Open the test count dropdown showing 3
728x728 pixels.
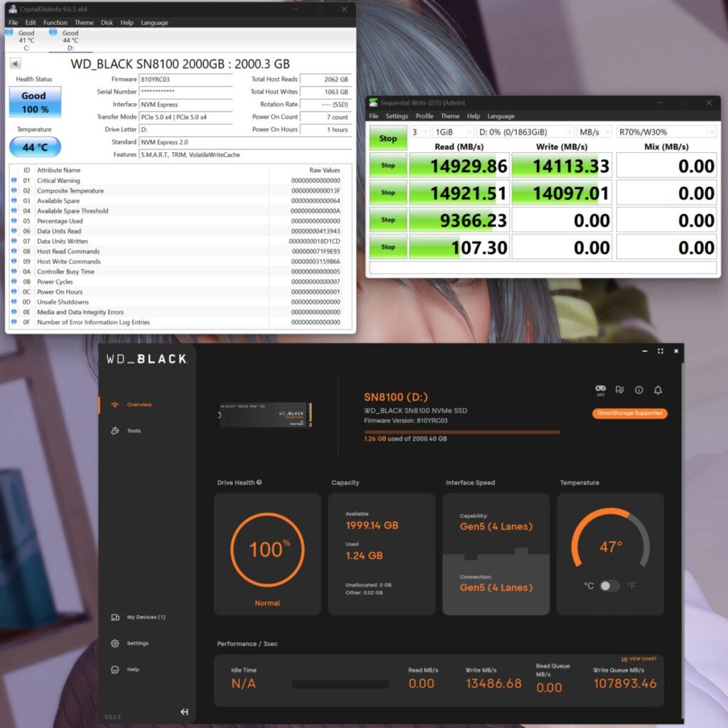point(419,132)
